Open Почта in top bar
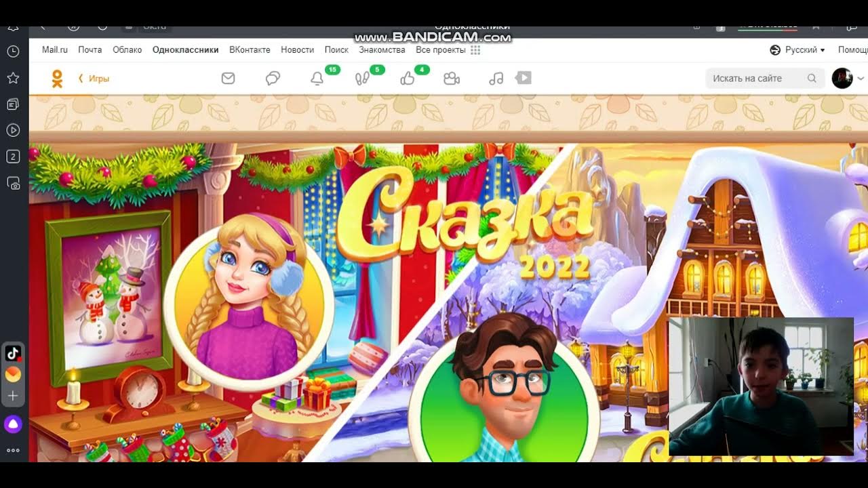This screenshot has width=868, height=488. click(90, 50)
